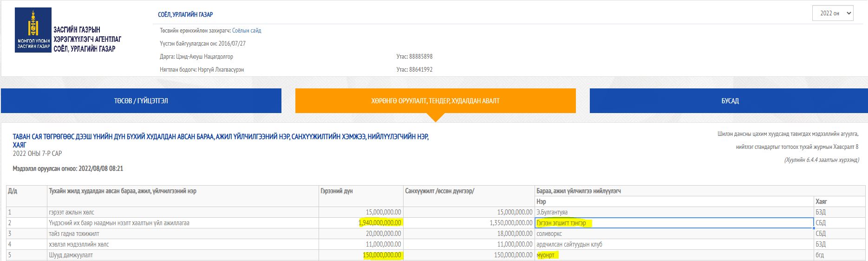
Task: Follow the Соёлын сайд link
Action: 247,31
